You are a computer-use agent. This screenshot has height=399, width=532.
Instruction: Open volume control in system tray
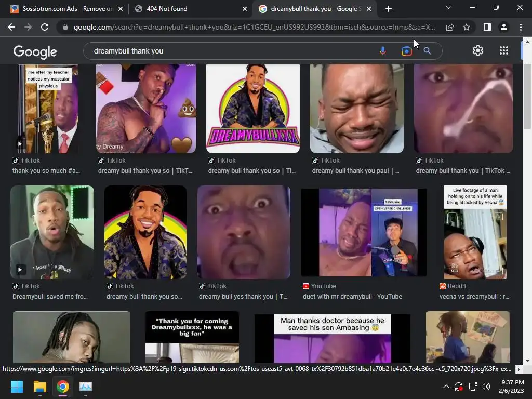pyautogui.click(x=486, y=387)
